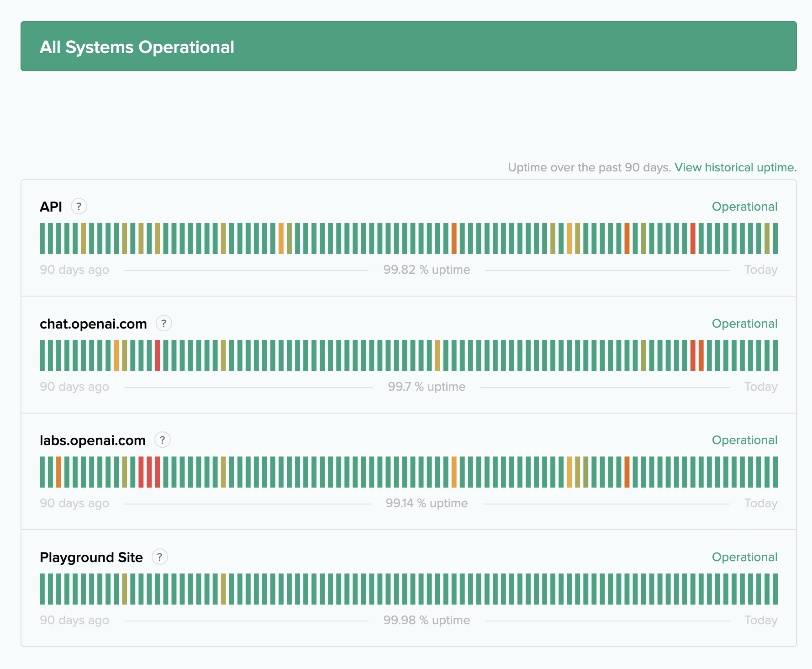Click the Playground Site question mark icon
The height and width of the screenshot is (669, 812).
coord(159,557)
